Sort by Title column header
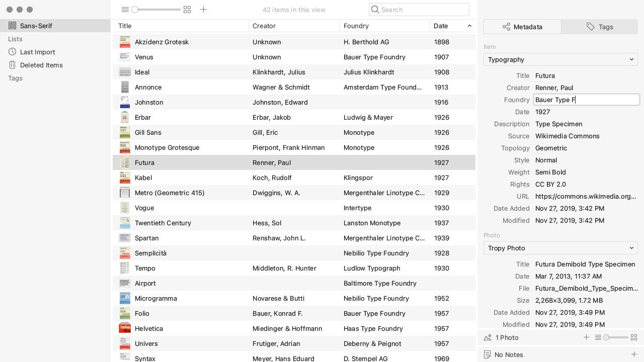 (181, 26)
